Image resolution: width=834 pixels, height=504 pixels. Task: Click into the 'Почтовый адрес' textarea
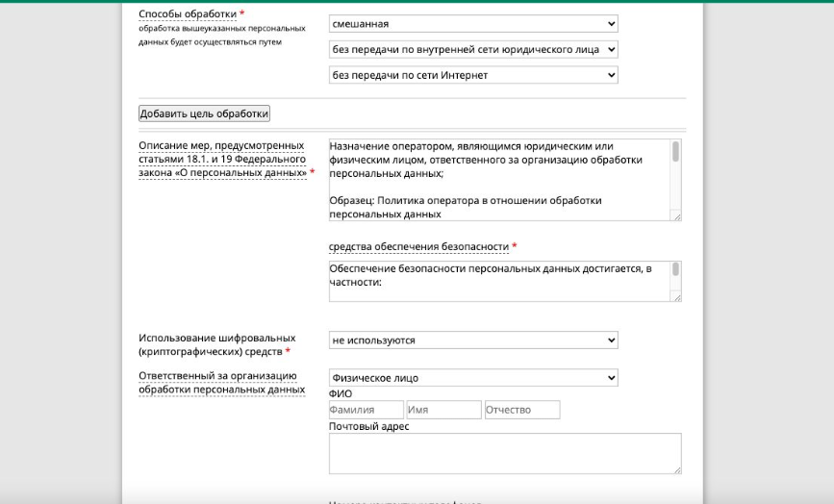505,453
